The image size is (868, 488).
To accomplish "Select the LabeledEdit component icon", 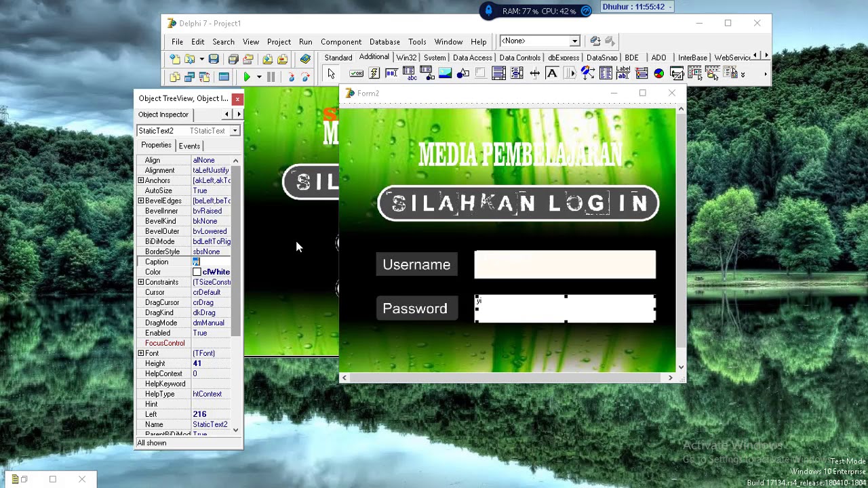I will 623,73.
